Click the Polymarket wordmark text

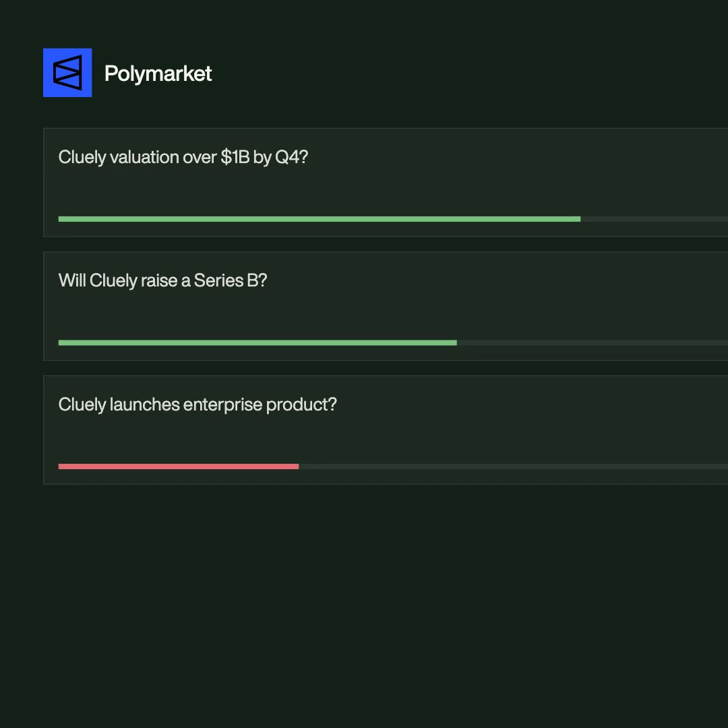[158, 73]
